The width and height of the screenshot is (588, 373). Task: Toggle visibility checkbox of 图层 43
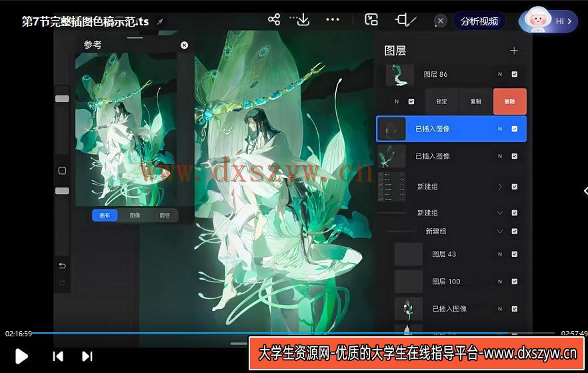click(515, 254)
